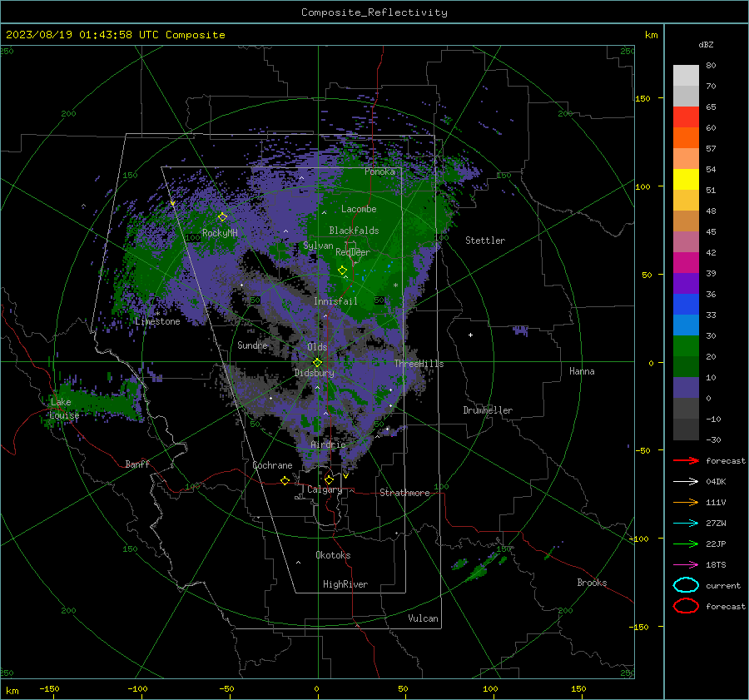Click the Hanna town label
Viewport: 749px width, 700px height.
coord(582,371)
